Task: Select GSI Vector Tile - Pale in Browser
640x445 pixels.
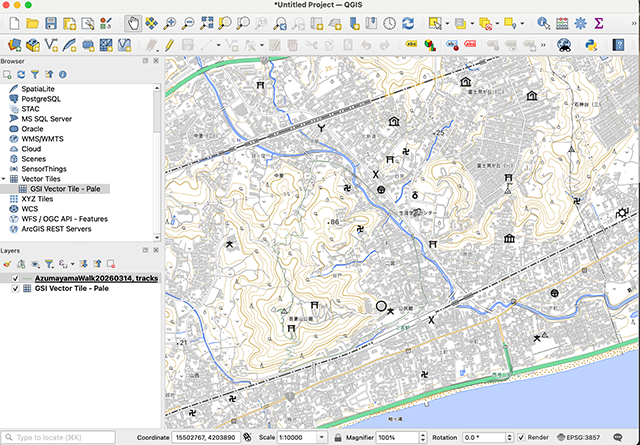Action: click(x=64, y=189)
